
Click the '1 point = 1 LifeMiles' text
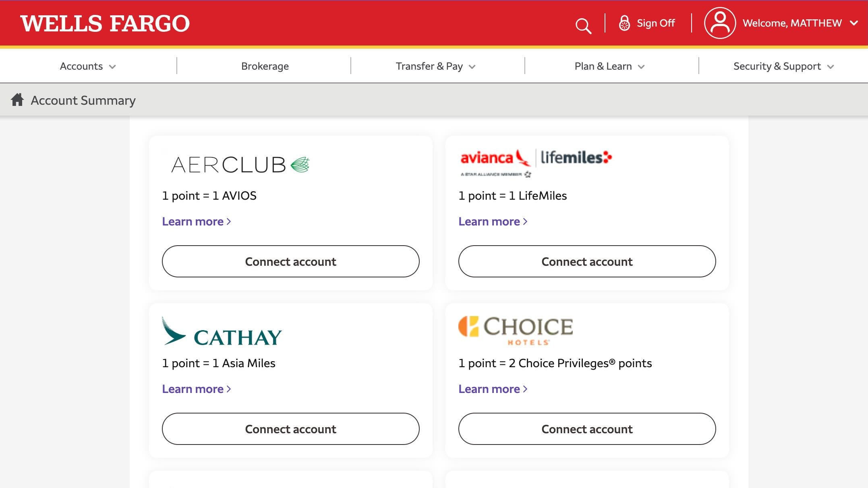click(x=512, y=196)
